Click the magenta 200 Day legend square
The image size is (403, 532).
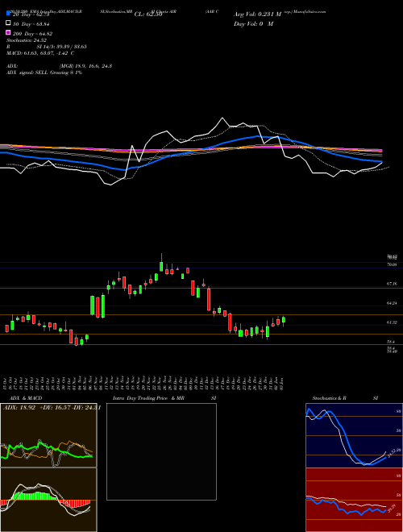click(x=8, y=33)
